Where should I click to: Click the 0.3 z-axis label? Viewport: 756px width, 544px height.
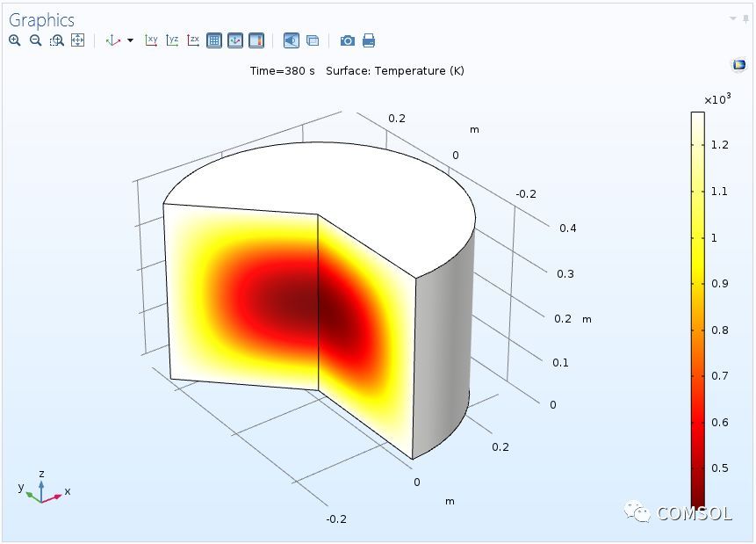pos(565,274)
